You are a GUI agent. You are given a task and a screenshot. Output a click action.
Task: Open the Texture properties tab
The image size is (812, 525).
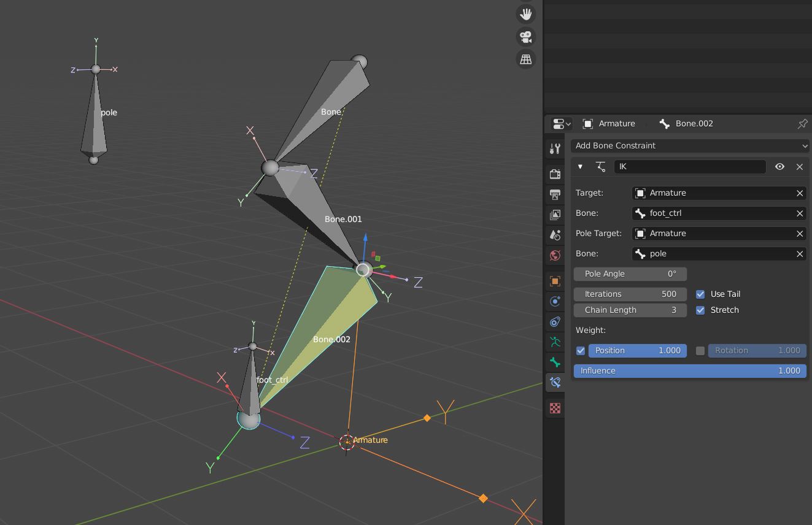[555, 408]
